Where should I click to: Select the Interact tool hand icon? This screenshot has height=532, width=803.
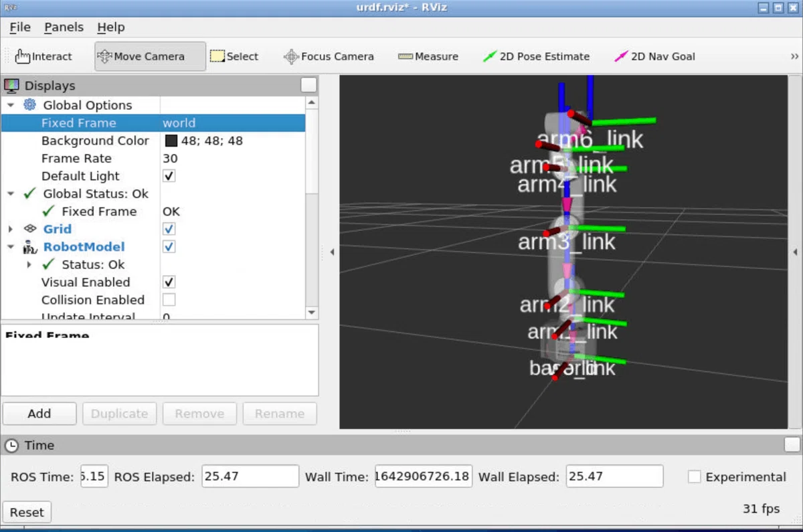click(22, 56)
